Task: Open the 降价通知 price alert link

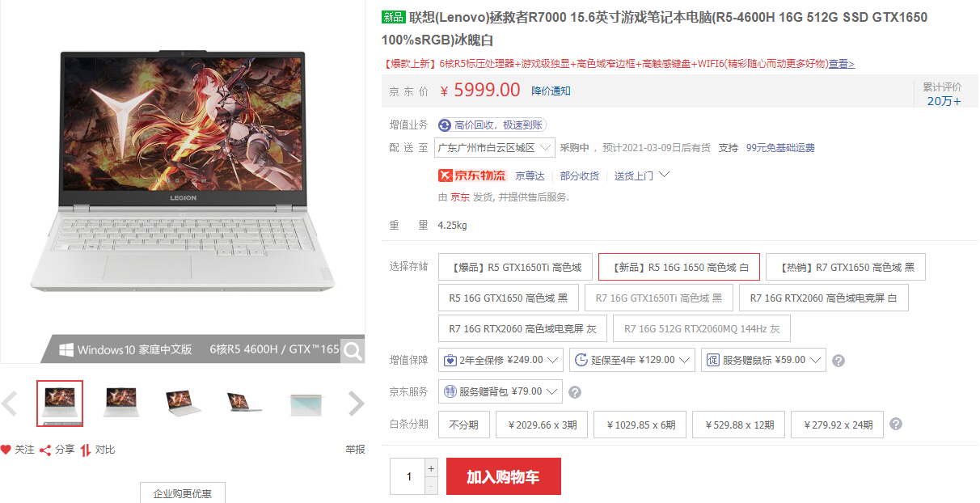Action: (551, 91)
